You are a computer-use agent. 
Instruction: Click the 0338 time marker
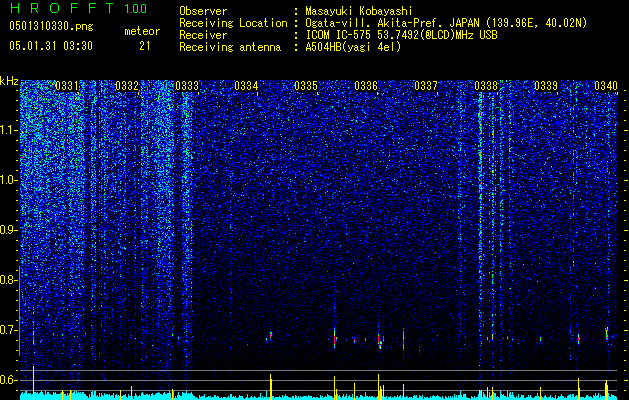click(486, 86)
